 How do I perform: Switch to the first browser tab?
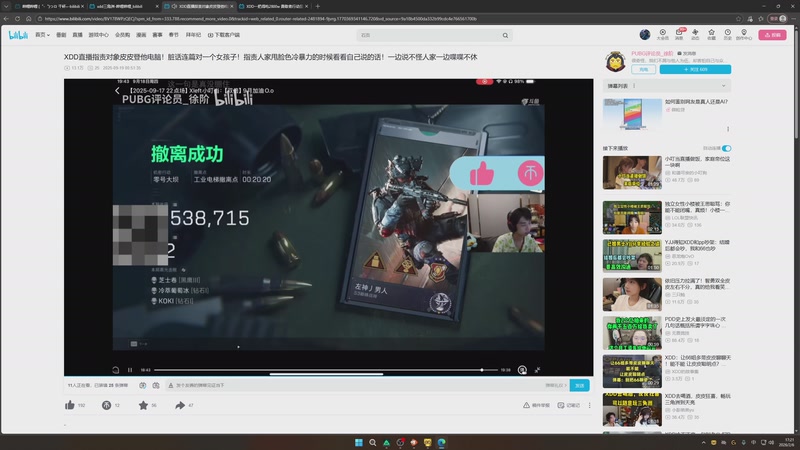pos(49,6)
